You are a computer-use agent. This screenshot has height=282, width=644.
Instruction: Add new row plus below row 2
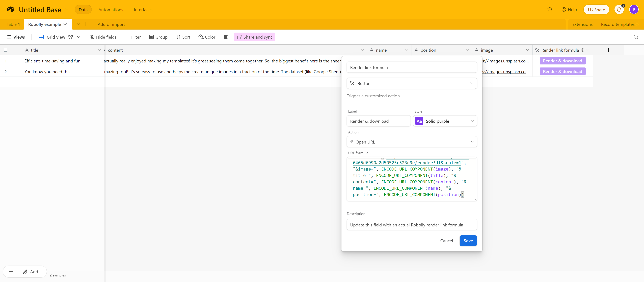click(6, 82)
